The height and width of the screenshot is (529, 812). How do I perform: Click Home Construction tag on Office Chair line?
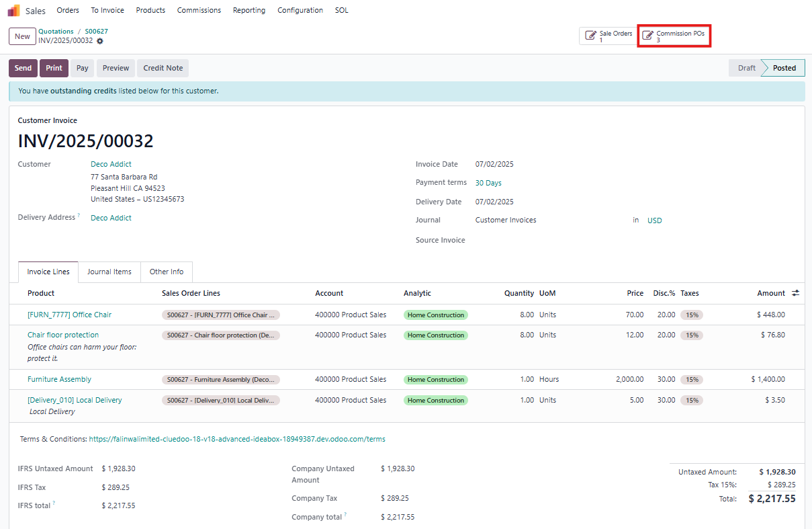436,315
